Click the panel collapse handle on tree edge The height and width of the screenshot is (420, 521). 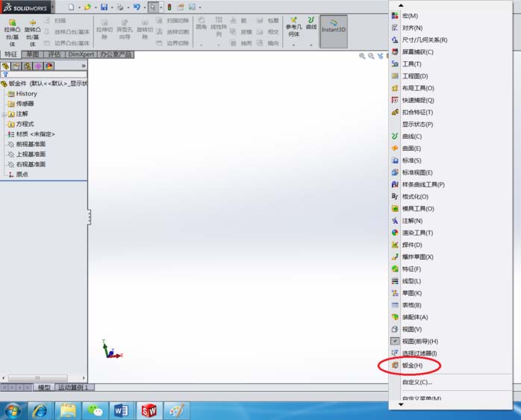[x=89, y=217]
